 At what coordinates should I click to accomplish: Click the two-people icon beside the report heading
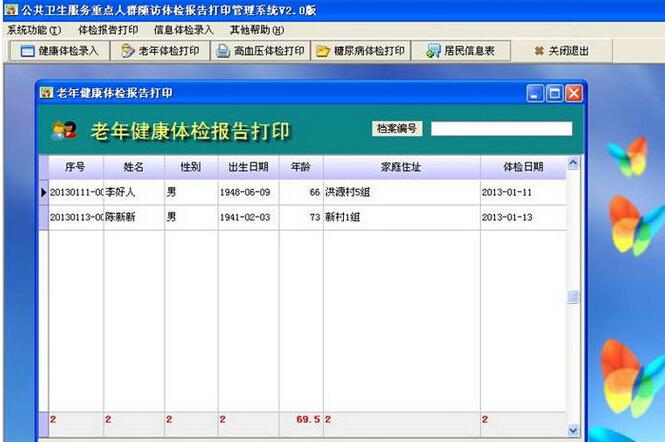pyautogui.click(x=64, y=130)
